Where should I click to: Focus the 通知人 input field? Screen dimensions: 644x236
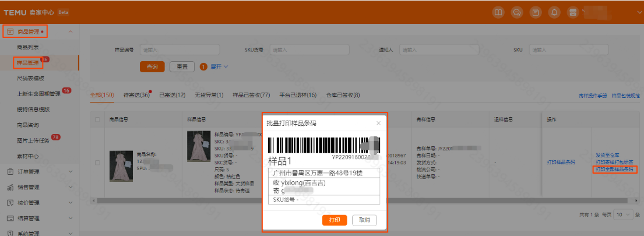tap(439, 50)
